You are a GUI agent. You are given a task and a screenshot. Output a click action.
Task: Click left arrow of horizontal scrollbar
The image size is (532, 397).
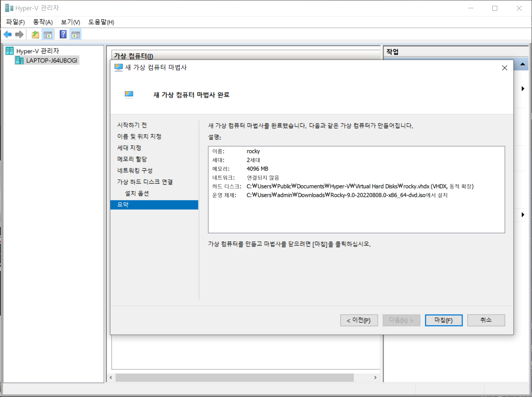pos(111,378)
